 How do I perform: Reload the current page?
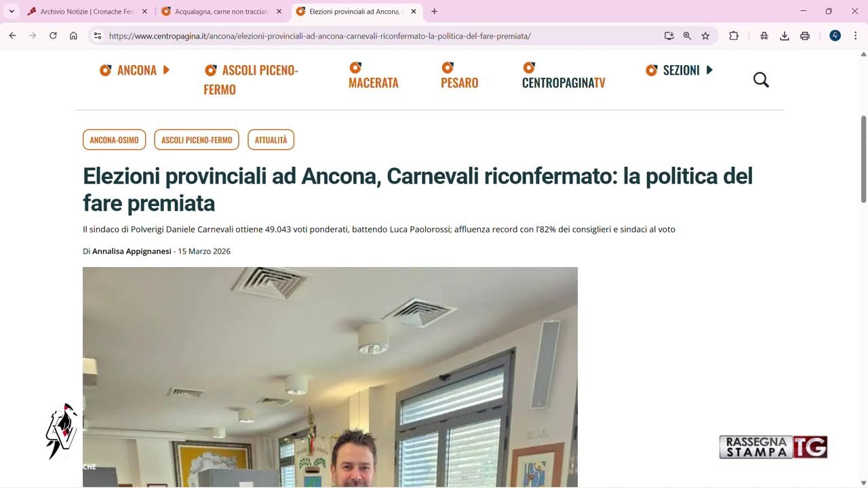click(x=53, y=36)
